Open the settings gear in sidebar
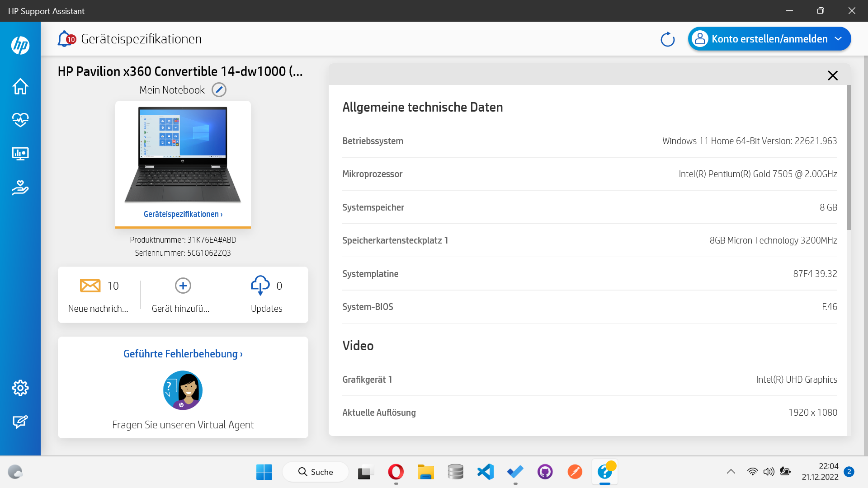Viewport: 868px width, 488px height. pos(20,388)
